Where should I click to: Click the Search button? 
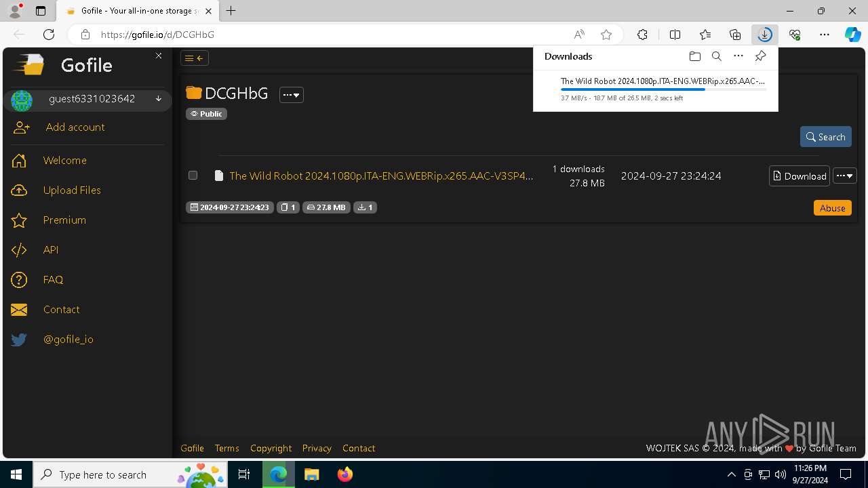[826, 137]
